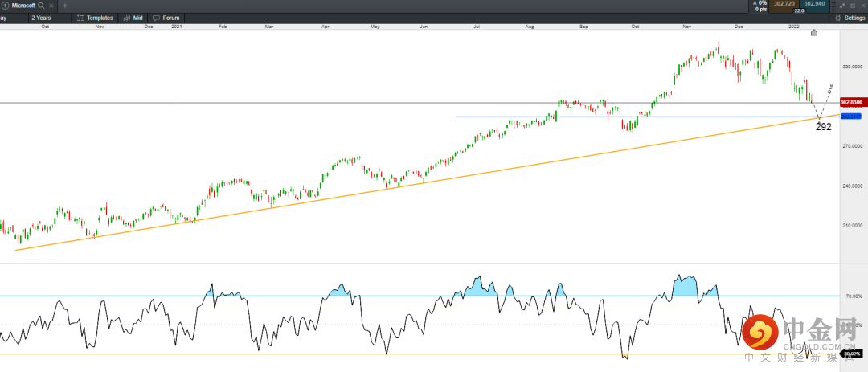
Task: Open chart Settings
Action: pos(849,17)
